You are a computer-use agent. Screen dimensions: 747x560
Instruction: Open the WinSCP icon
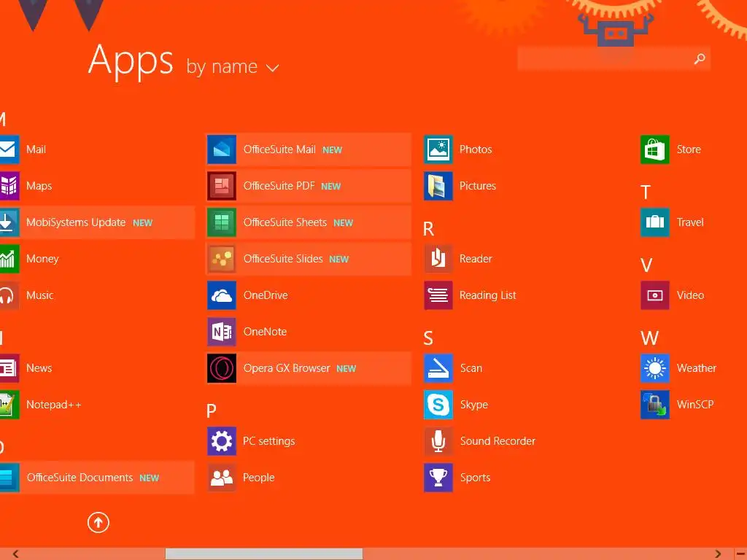655,405
